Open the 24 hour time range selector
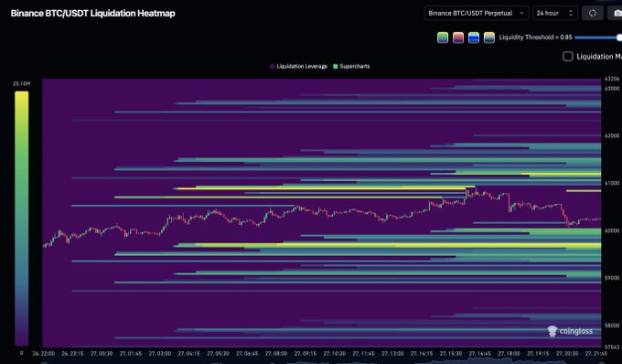Screen dimensions: 622x364 [555, 13]
